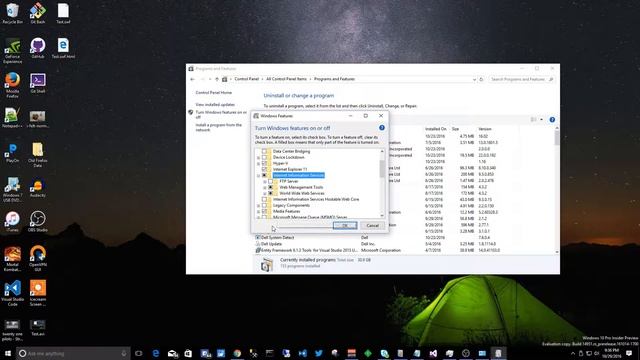Select the Icecream Screen Recorder desktop icon
The width and height of the screenshot is (640, 360).
(38, 293)
